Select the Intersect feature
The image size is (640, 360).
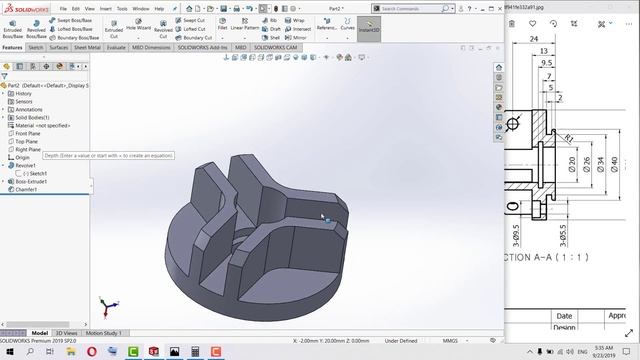click(x=298, y=29)
